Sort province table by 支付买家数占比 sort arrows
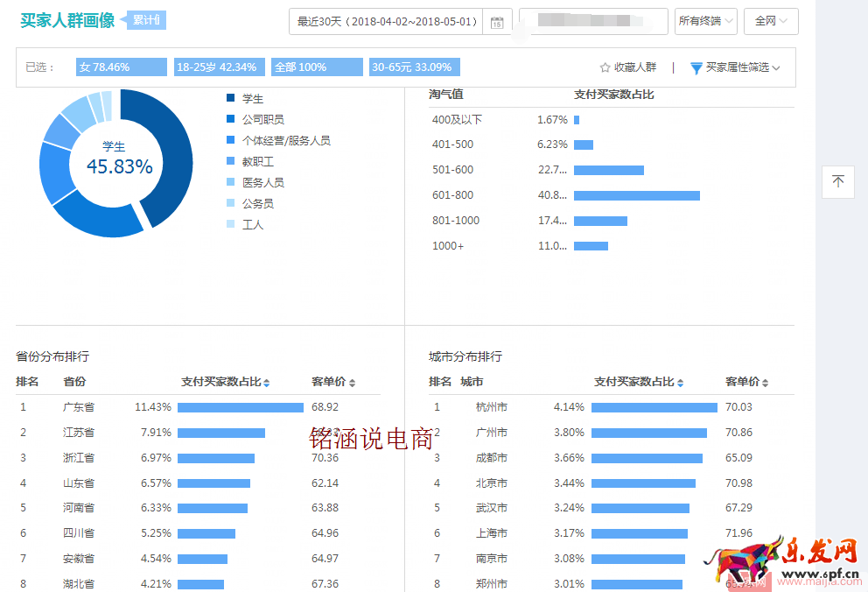 click(x=266, y=383)
